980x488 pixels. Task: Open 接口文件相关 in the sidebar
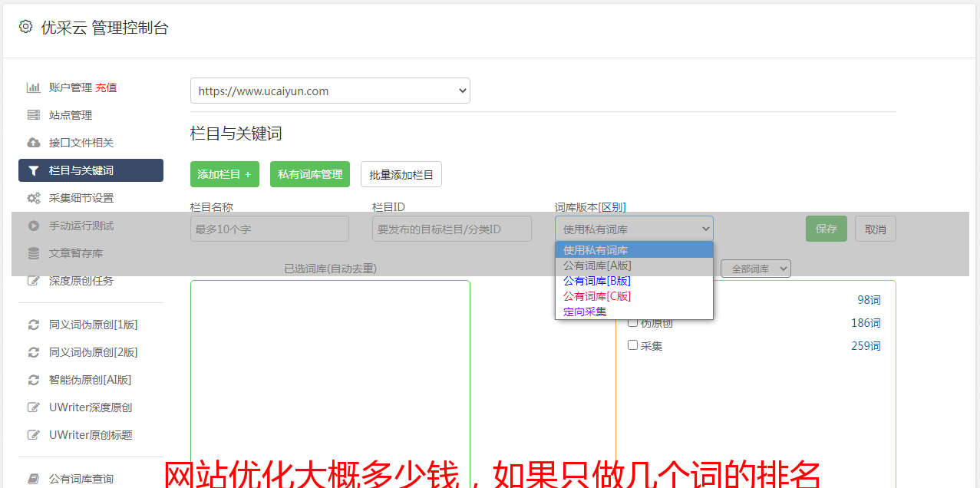click(81, 143)
